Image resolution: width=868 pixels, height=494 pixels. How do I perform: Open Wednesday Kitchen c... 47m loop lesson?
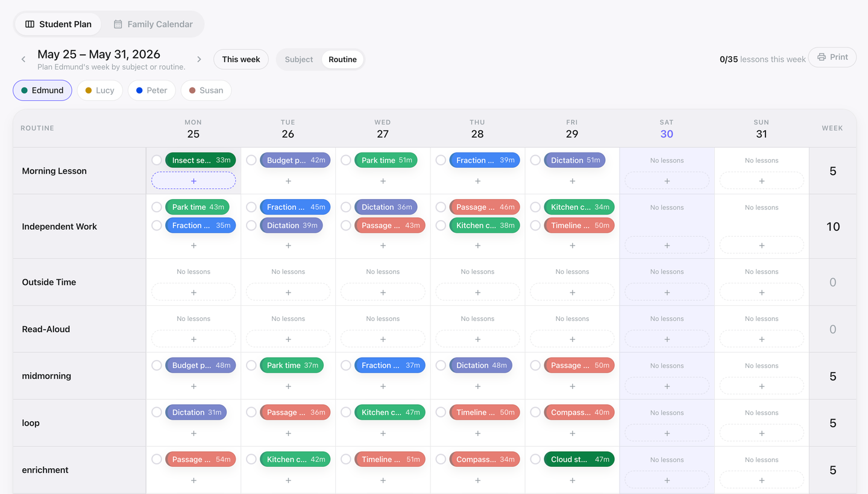(x=390, y=412)
